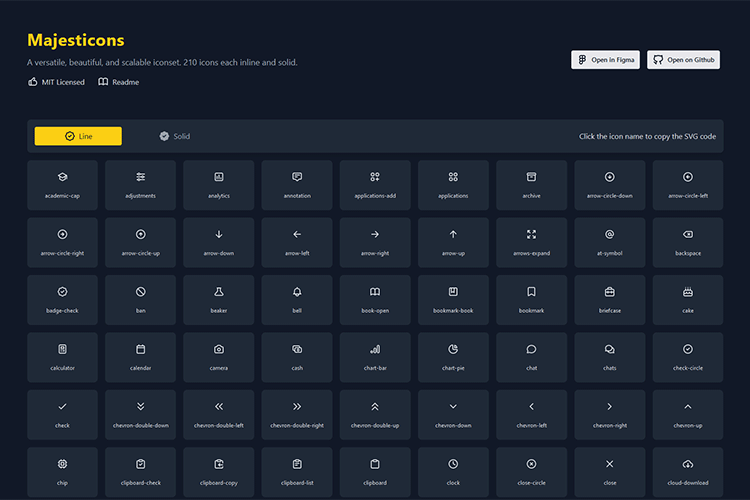This screenshot has width=750, height=500.
Task: Click the bell icon tile
Action: pyautogui.click(x=297, y=299)
